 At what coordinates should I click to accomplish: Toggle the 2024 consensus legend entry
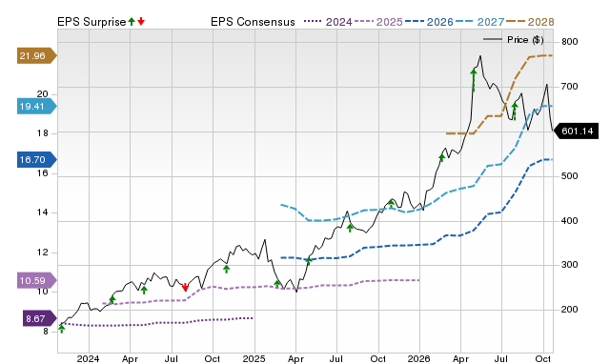(328, 22)
